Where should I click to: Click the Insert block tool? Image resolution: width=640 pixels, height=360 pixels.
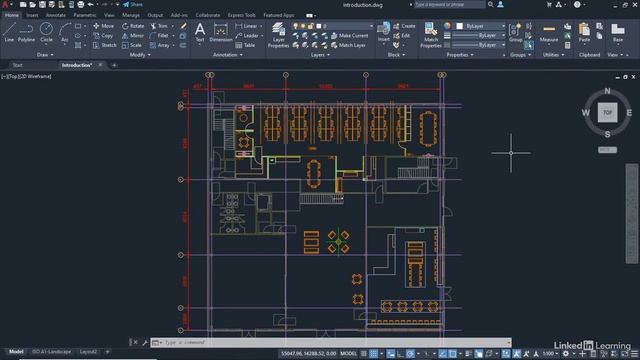click(383, 33)
